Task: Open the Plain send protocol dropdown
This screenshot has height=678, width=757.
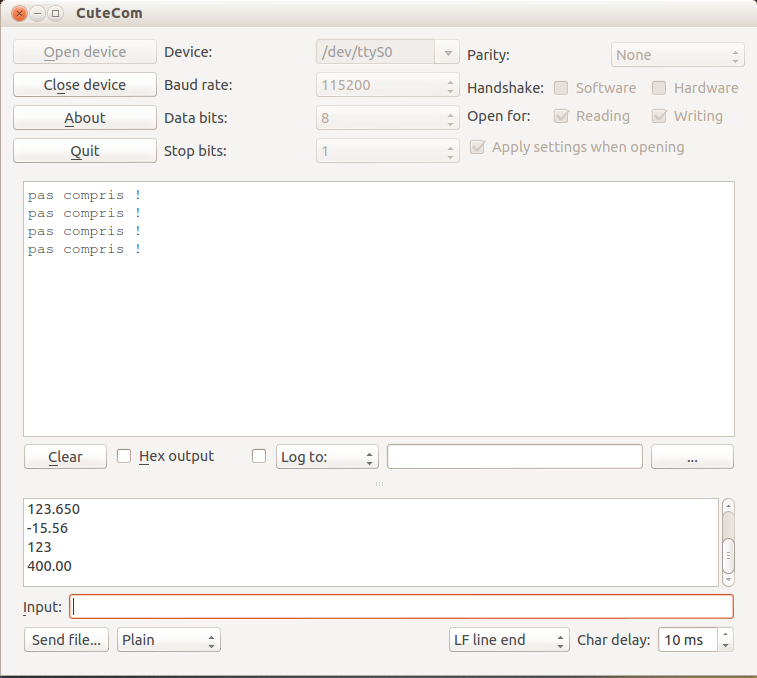Action: pos(169,640)
